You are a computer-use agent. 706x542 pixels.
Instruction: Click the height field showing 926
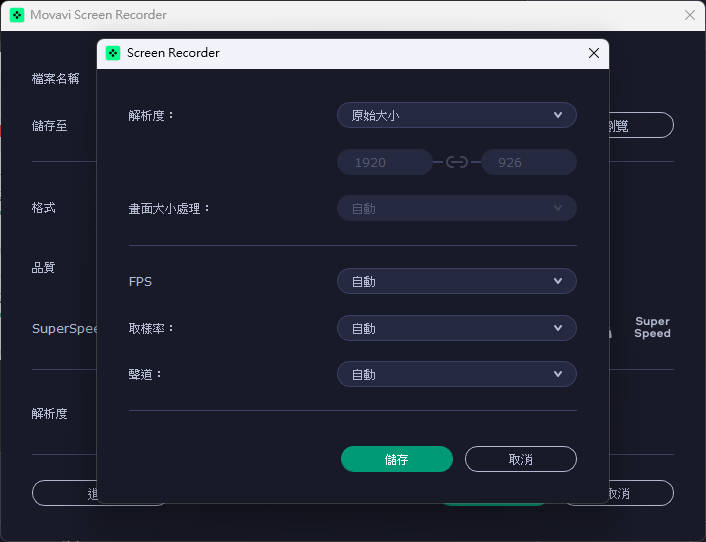tap(529, 162)
